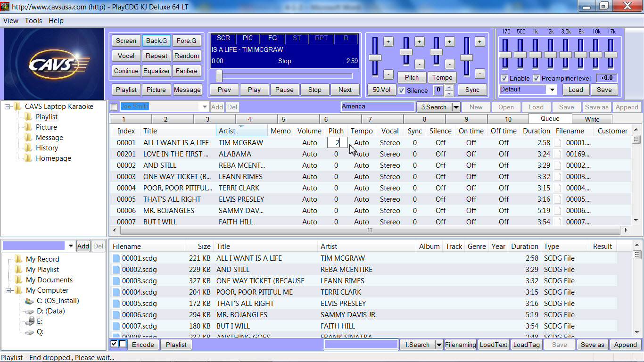Select the E: drive icon
644x362 pixels.
point(29,321)
